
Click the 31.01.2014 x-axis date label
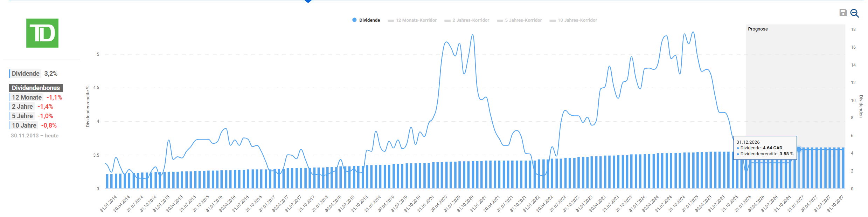pos(109,203)
